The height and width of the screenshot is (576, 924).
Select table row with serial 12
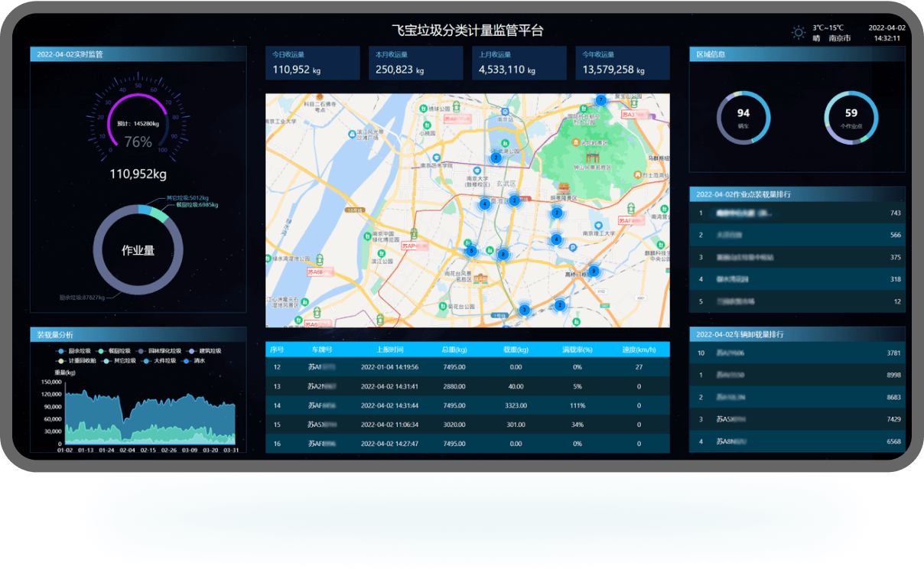tap(467, 367)
